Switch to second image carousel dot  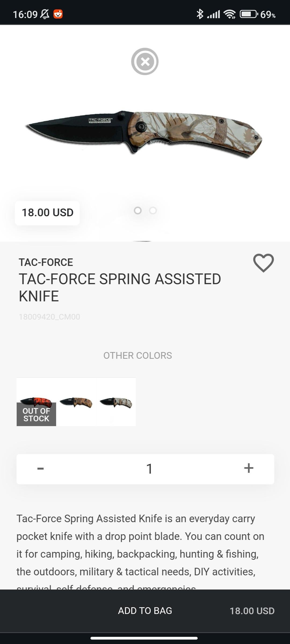point(153,211)
